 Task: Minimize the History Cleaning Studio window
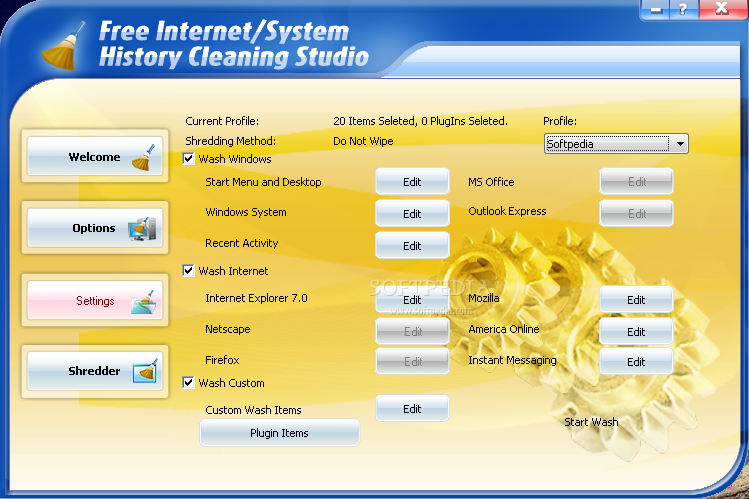[x=656, y=9]
